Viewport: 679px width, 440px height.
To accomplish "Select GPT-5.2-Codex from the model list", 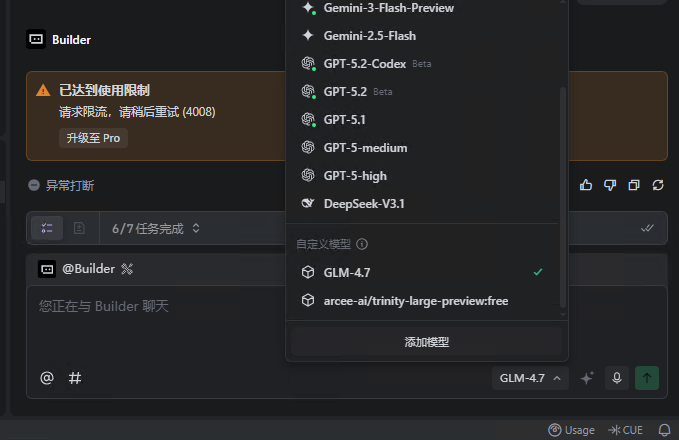I will pyautogui.click(x=364, y=64).
